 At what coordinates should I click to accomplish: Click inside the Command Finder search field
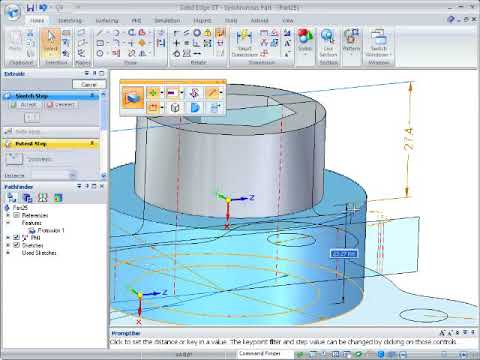[265, 353]
